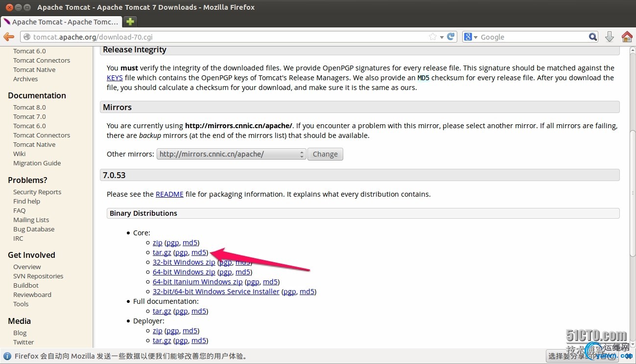Open the README file link
The image size is (636, 364).
(x=169, y=194)
